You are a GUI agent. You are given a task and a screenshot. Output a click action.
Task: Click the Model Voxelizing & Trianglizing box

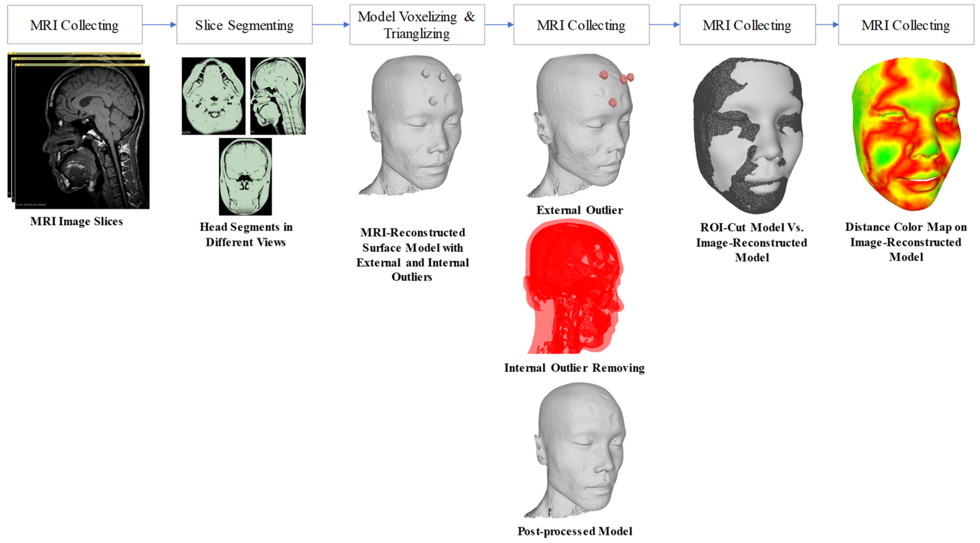[417, 25]
